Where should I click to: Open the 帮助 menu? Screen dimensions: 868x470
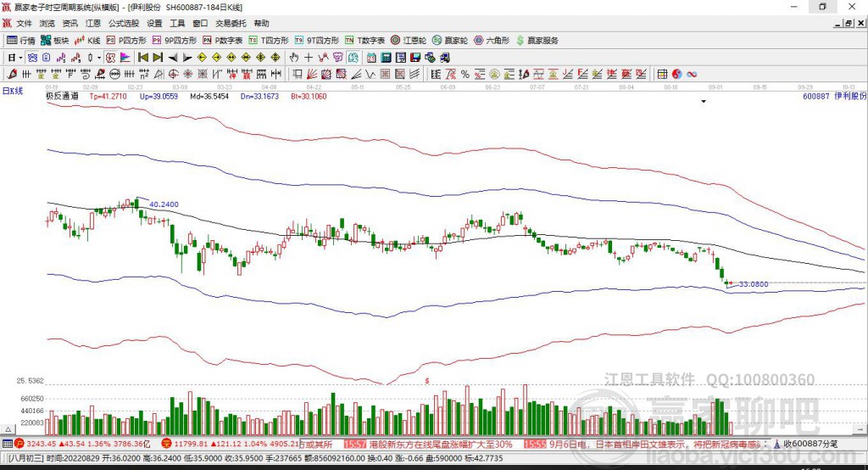(261, 23)
